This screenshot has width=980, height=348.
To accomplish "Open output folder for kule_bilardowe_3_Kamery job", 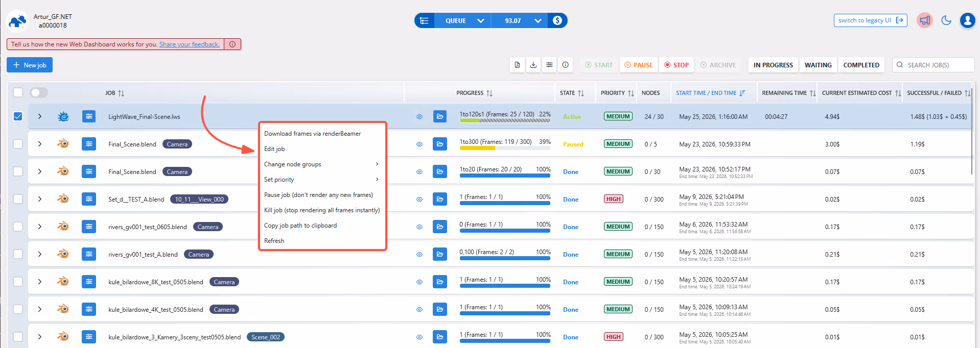I will click(439, 337).
